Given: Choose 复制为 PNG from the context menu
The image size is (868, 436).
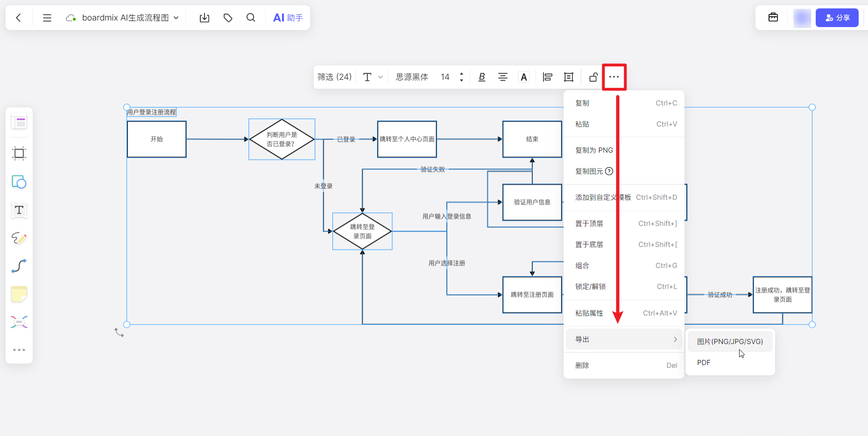Looking at the screenshot, I should (x=594, y=150).
